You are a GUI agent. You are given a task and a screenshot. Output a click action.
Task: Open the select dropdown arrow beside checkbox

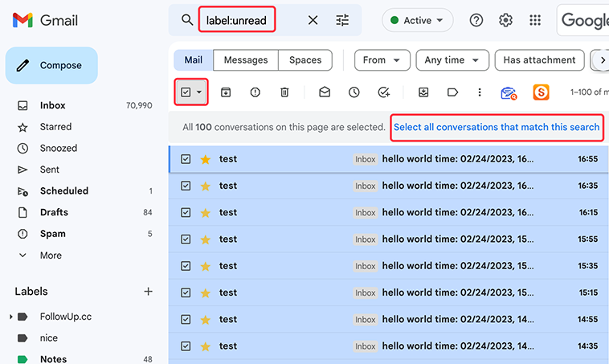click(x=199, y=92)
